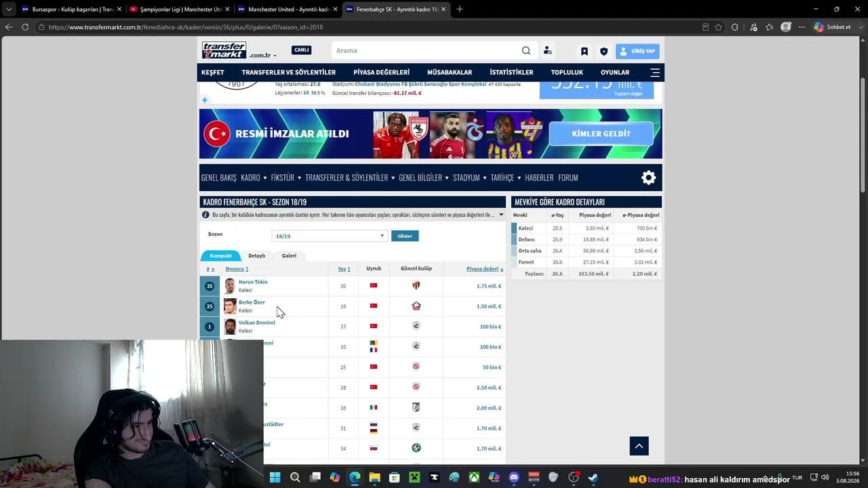Open the browser tab list dropdown
The image size is (868, 488).
point(8,9)
